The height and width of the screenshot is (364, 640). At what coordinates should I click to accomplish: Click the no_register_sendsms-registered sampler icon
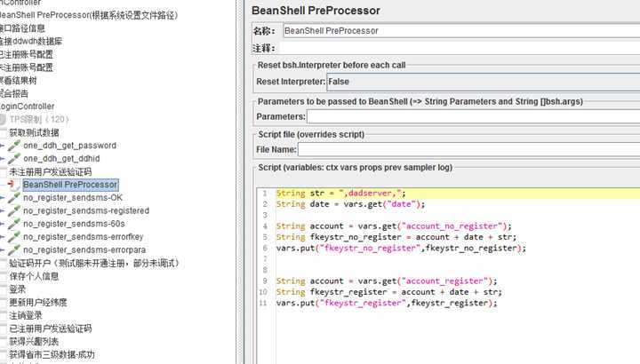tap(14, 210)
